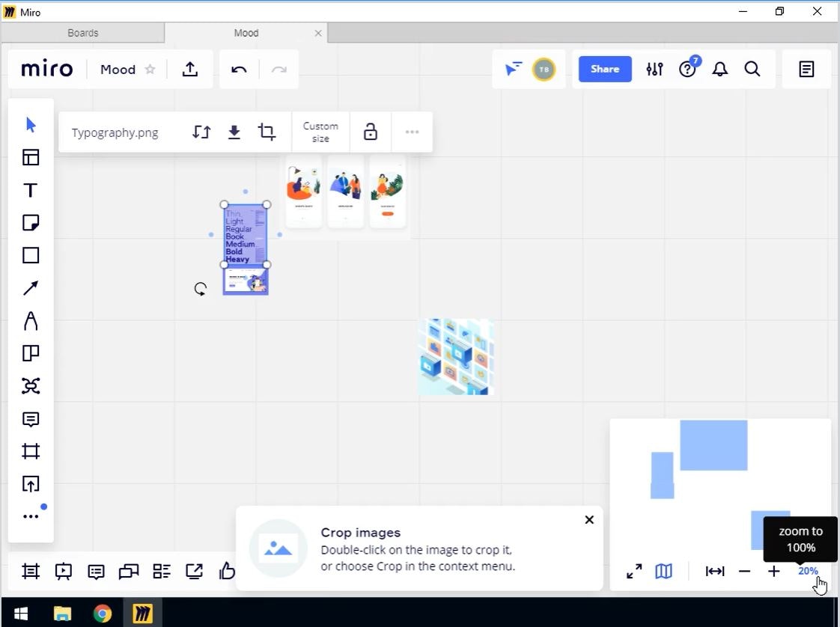The height and width of the screenshot is (627, 840).
Task: Click the TB user avatar
Action: click(544, 69)
